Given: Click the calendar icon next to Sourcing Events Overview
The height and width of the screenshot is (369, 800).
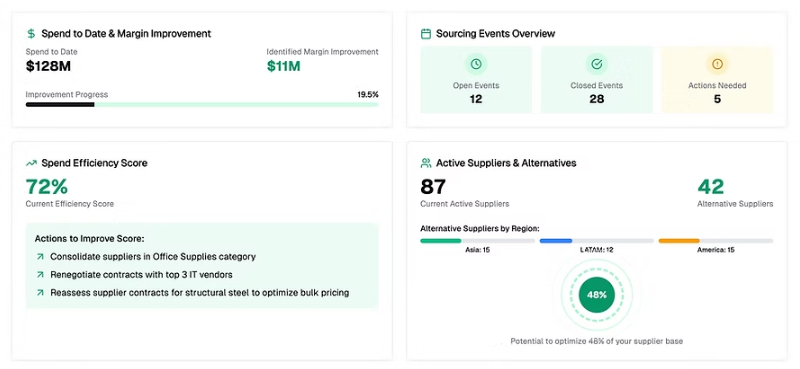Looking at the screenshot, I should (426, 34).
